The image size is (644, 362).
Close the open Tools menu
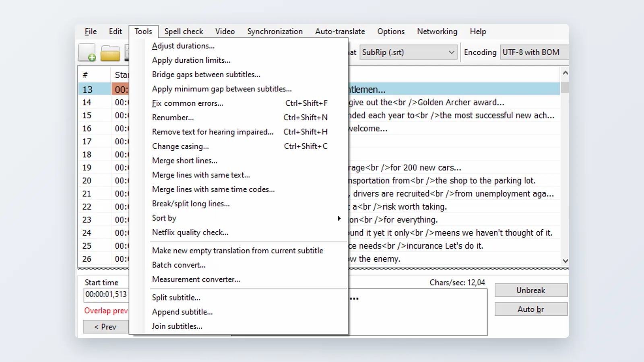point(143,31)
